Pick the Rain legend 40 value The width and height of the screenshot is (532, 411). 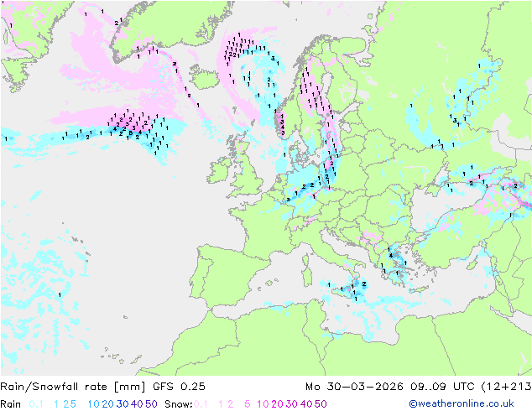137,404
